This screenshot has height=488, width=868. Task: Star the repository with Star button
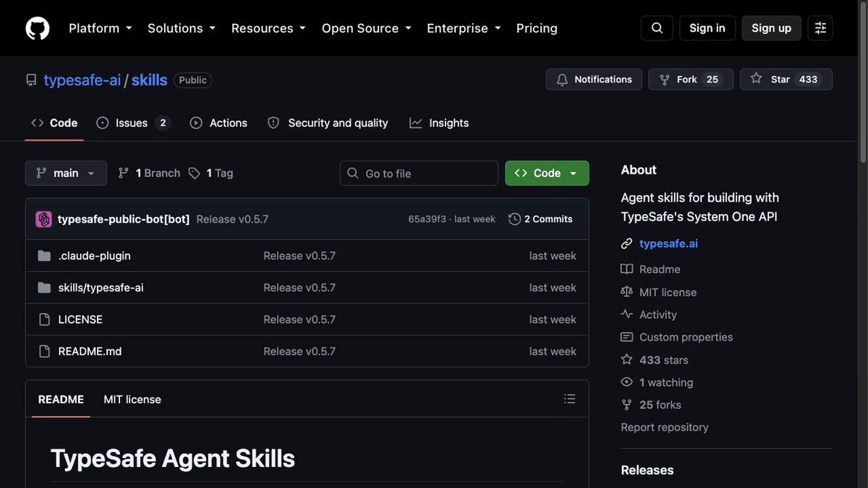click(x=786, y=80)
